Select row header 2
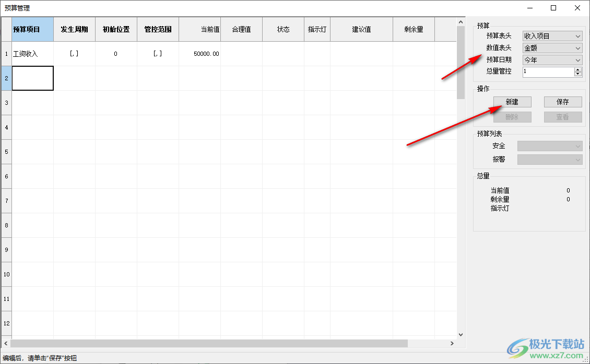590x364 pixels. pos(6,78)
